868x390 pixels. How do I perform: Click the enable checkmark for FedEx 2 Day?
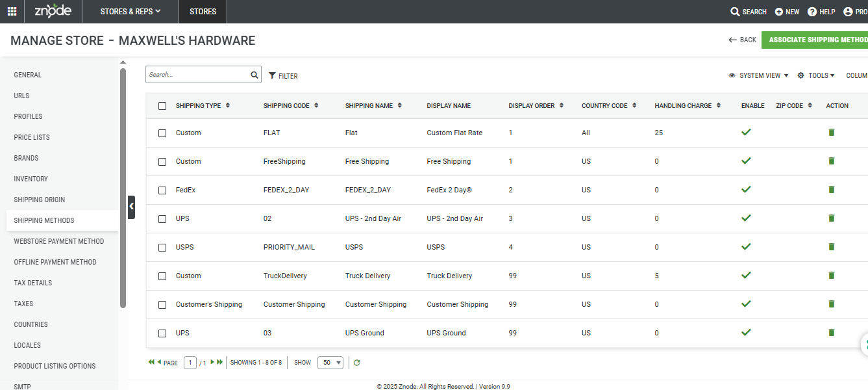coord(746,189)
